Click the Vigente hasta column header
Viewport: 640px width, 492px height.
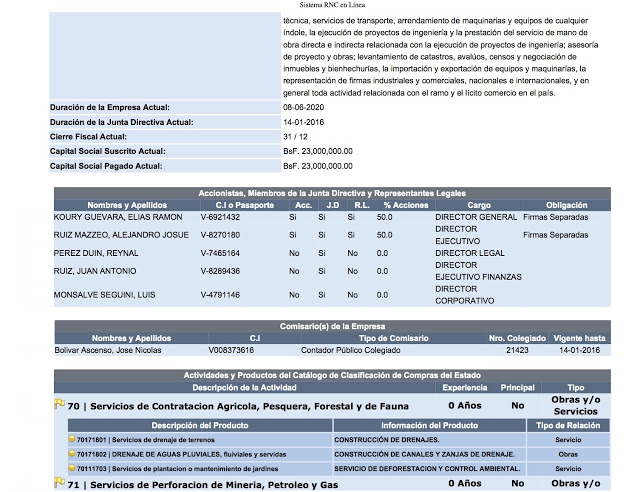coord(579,338)
